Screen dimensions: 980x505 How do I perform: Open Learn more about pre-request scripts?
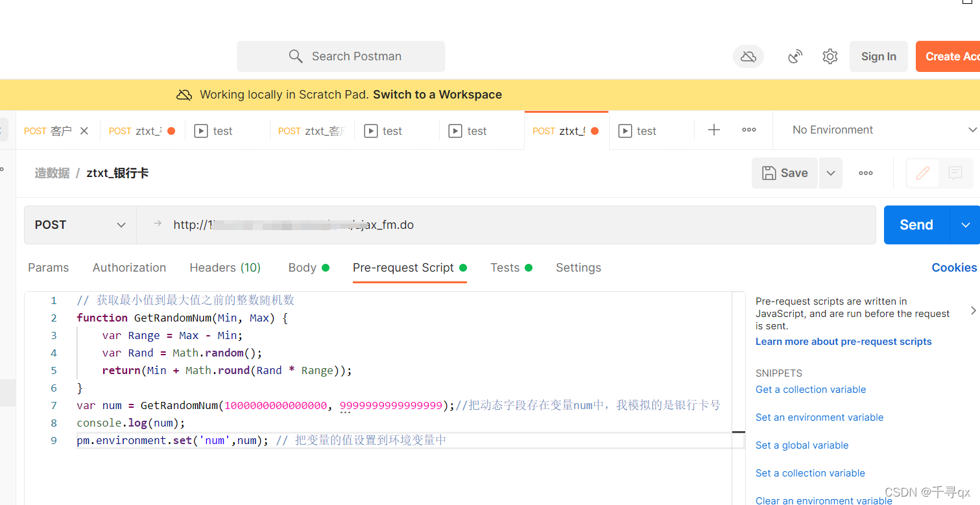tap(843, 342)
